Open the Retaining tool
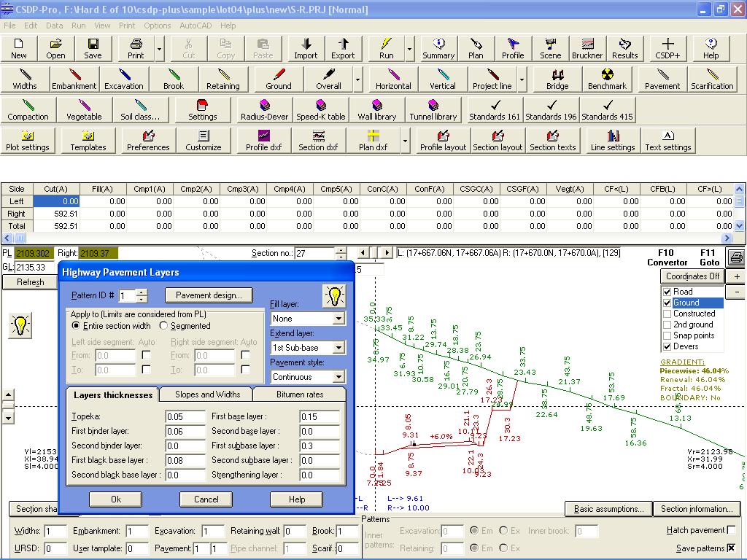The height and width of the screenshot is (560, 747). [x=223, y=79]
